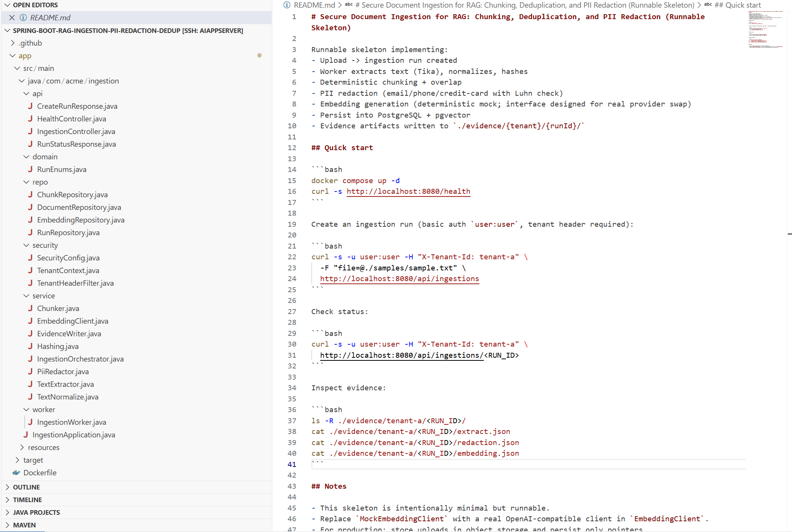This screenshot has height=532, width=792.
Task: Click the Java icon next to TenantHeaderFilter.java
Action: (x=31, y=283)
